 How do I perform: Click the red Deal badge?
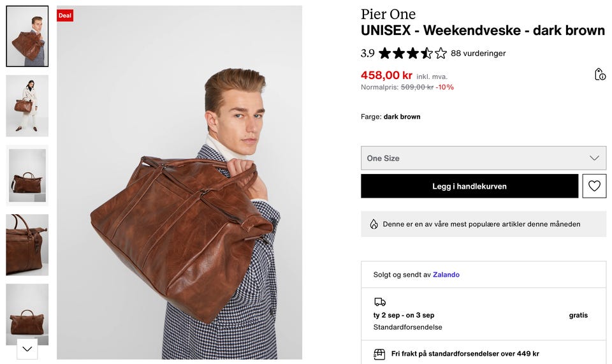click(65, 15)
